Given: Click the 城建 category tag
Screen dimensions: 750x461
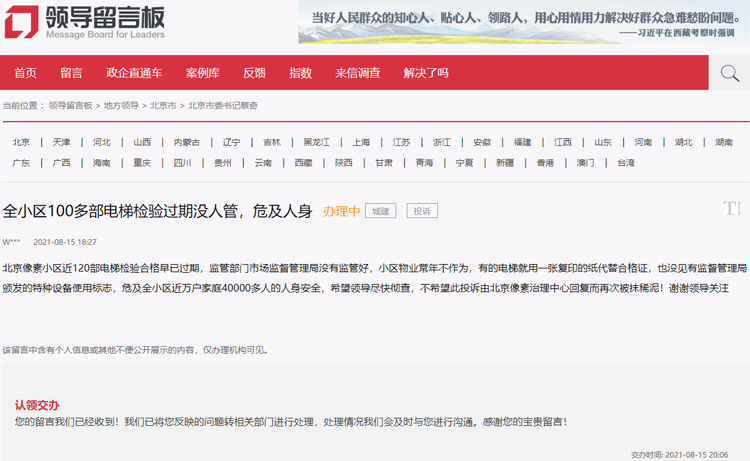Looking at the screenshot, I should pos(380,211).
